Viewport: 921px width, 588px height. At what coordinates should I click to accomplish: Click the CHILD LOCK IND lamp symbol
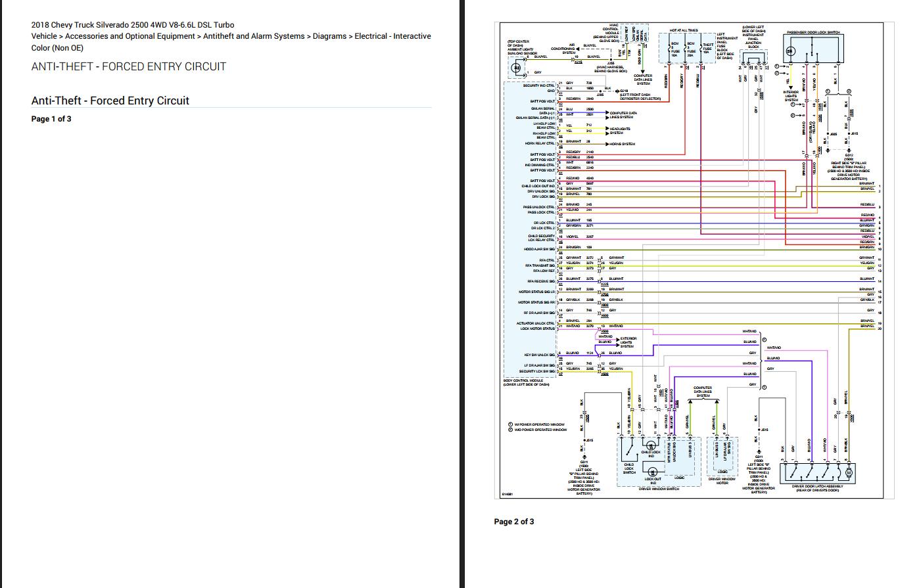pos(651,445)
